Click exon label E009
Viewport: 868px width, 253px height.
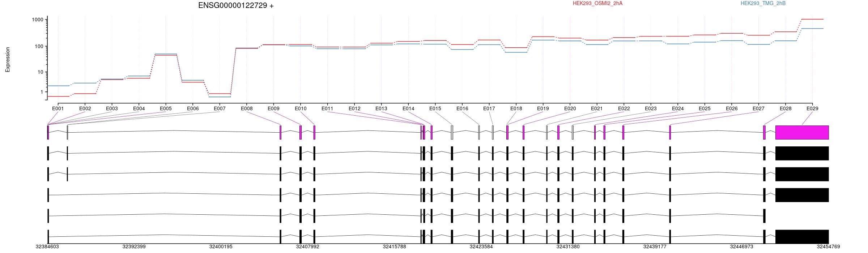273,108
